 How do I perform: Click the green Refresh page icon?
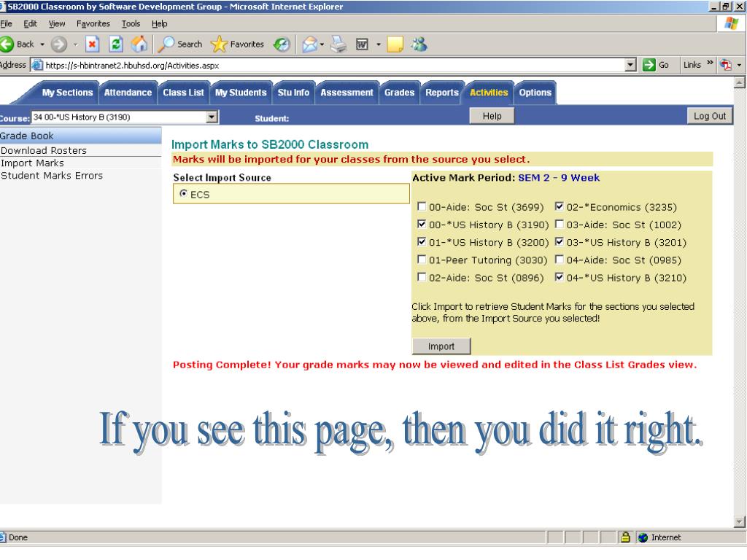coord(116,44)
